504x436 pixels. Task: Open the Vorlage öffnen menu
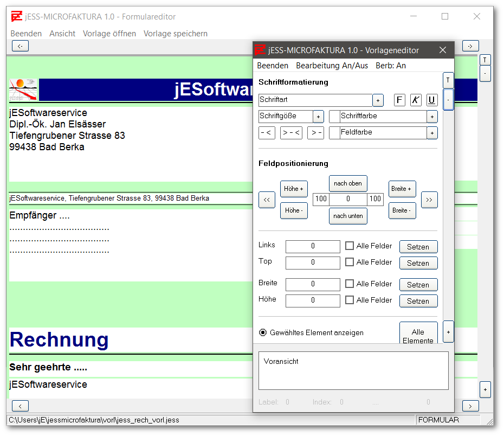click(109, 34)
